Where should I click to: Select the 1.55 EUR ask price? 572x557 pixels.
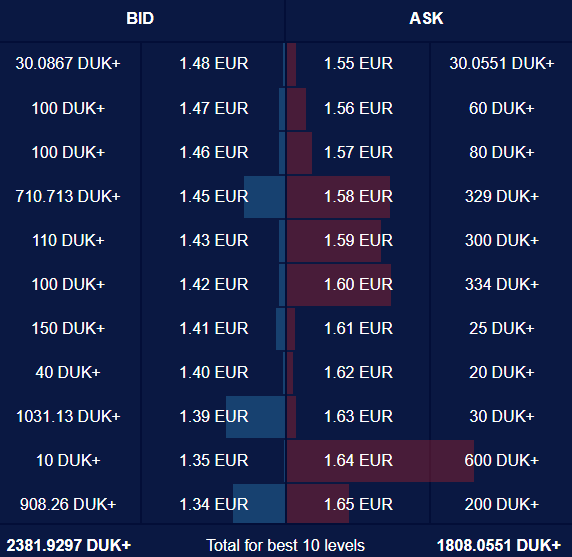(359, 63)
